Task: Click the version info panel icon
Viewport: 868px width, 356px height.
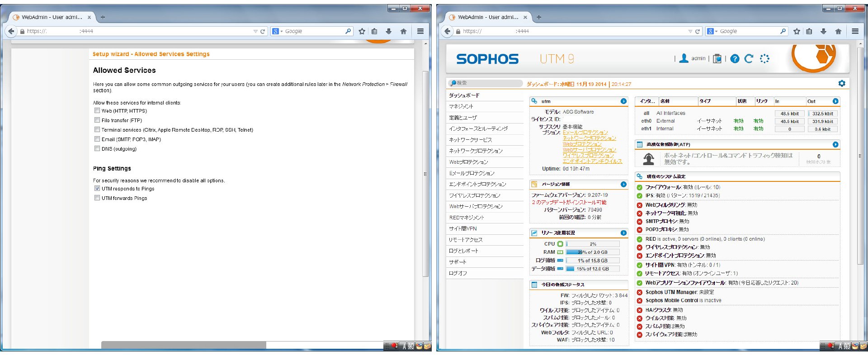Action: pyautogui.click(x=534, y=184)
